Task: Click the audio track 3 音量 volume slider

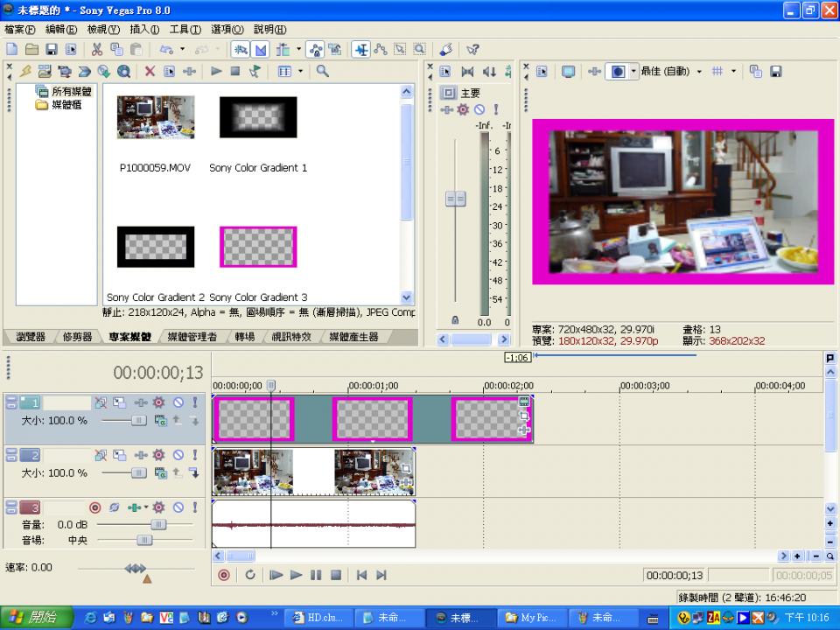Action: (x=157, y=524)
